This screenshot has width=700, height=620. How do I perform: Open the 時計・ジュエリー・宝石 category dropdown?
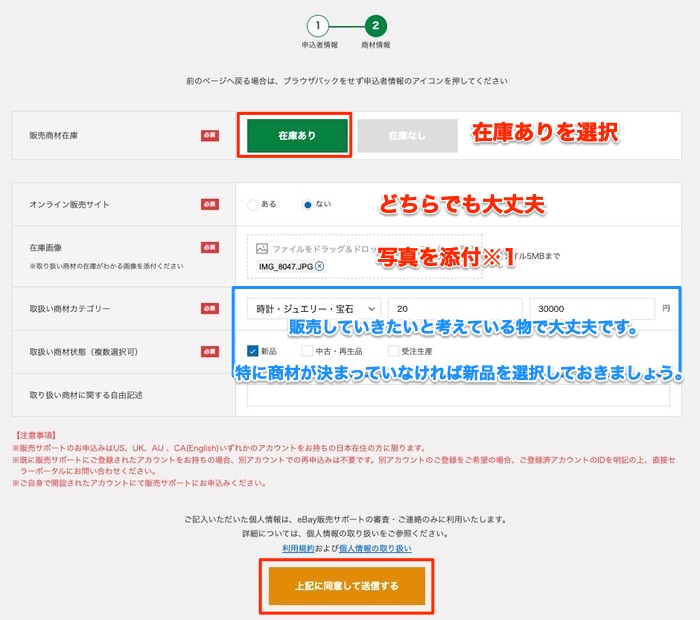314,309
